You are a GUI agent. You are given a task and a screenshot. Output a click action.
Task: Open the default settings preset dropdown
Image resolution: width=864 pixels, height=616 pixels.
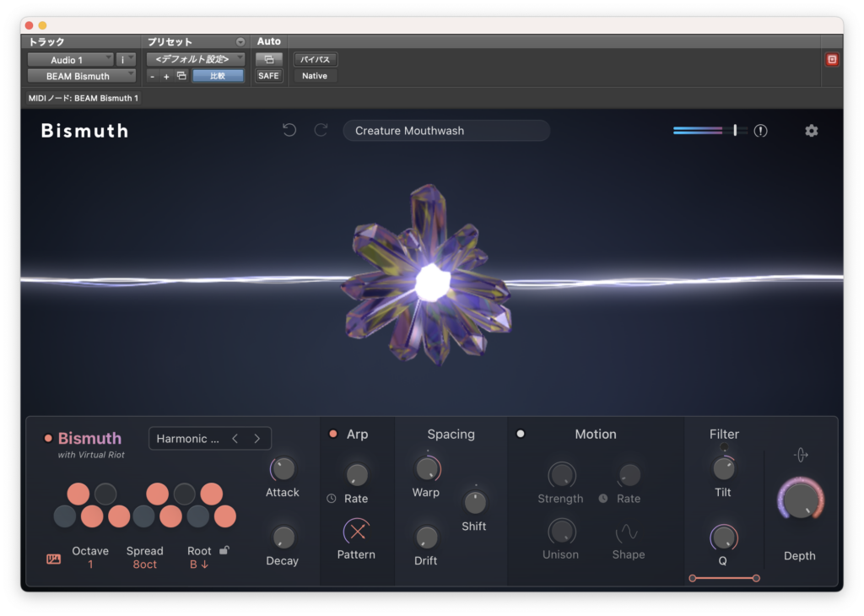click(x=196, y=59)
